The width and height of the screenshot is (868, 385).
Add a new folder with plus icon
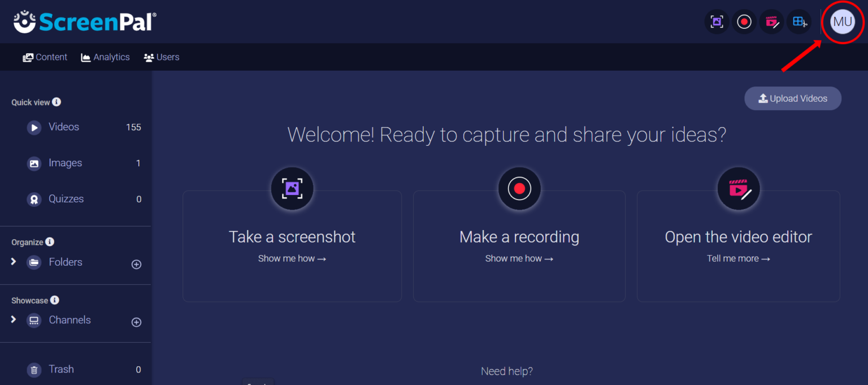click(x=136, y=264)
